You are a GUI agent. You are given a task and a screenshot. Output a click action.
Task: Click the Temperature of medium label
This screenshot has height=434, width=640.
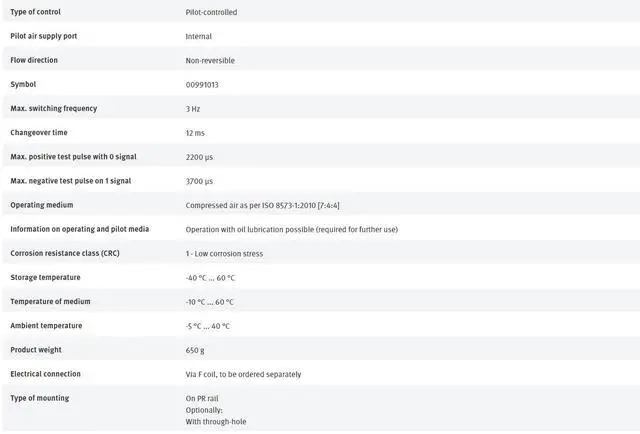tap(50, 301)
